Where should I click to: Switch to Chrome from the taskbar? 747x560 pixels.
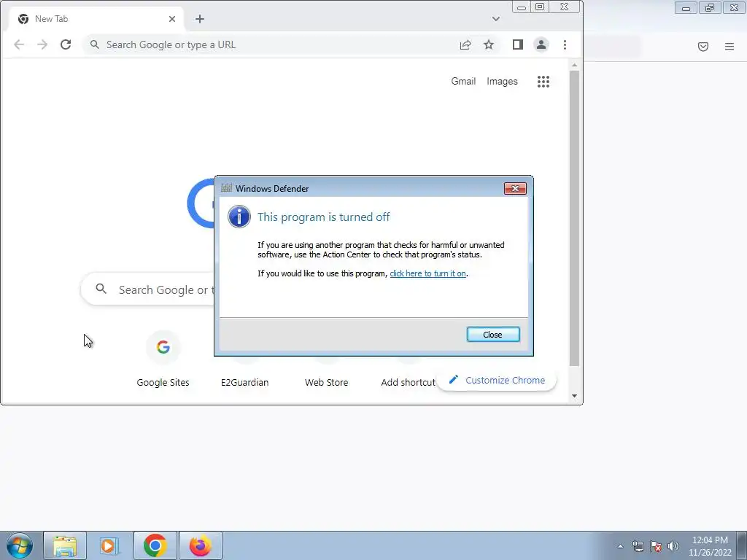155,545
